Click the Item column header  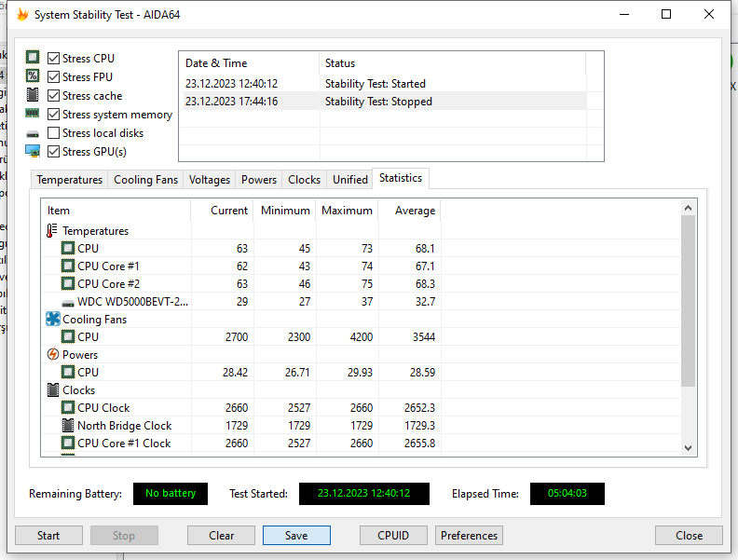tap(116, 211)
